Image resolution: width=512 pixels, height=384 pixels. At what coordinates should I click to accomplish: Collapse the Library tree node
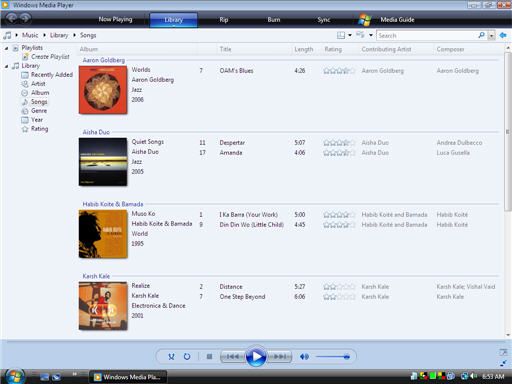[x=6, y=66]
